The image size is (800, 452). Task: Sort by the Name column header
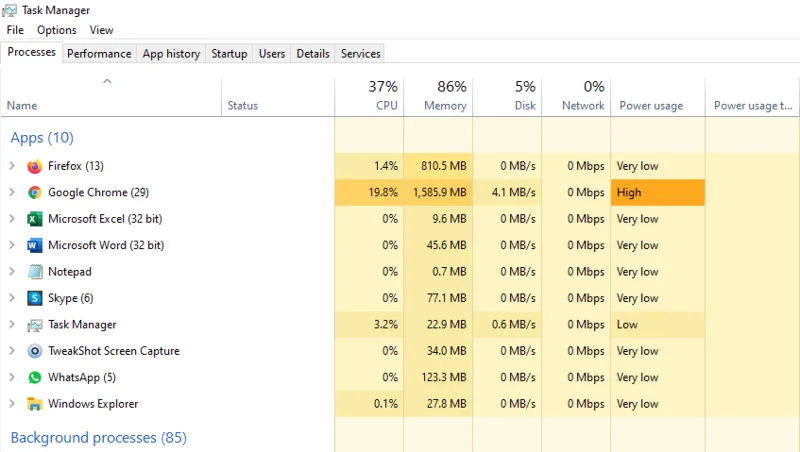(111, 97)
